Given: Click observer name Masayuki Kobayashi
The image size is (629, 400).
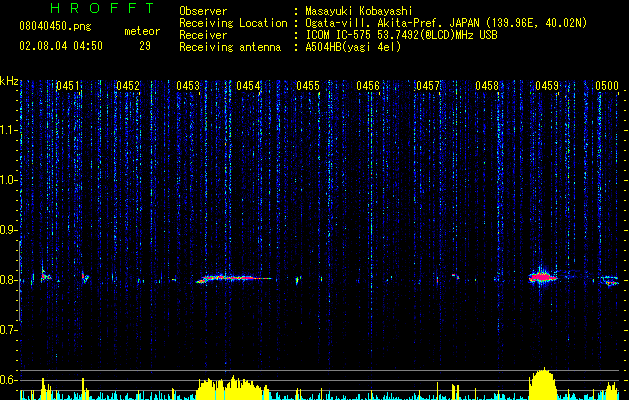Looking at the screenshot, I should tap(359, 11).
